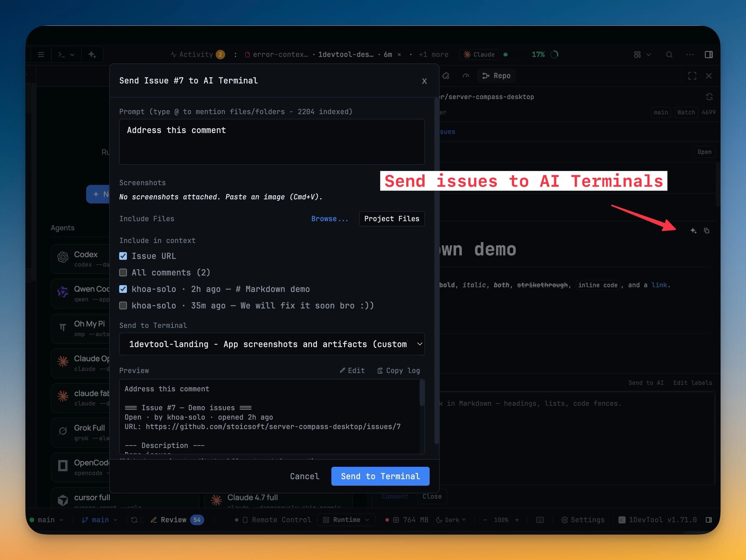Screen dimensions: 746x560
Task: Click Copy log above the Preview box
Action: pos(398,371)
